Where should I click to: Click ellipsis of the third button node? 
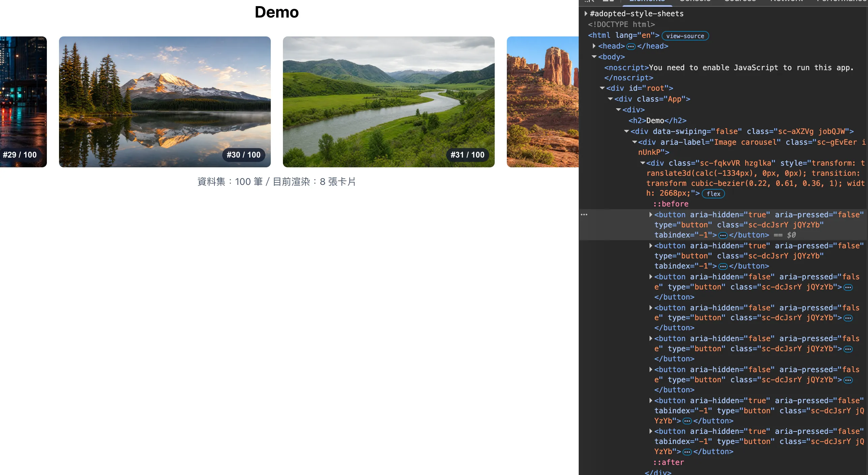848,287
